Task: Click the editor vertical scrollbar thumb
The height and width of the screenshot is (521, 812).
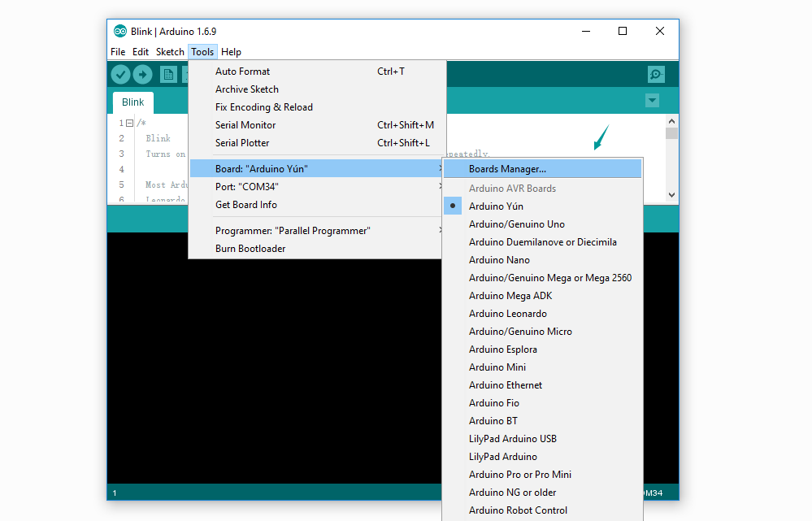Action: pyautogui.click(x=671, y=133)
